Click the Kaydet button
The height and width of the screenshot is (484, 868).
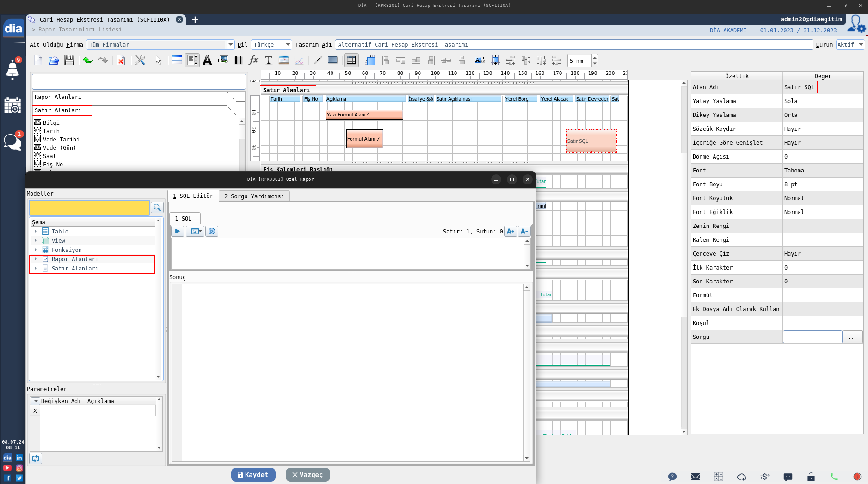[253, 475]
